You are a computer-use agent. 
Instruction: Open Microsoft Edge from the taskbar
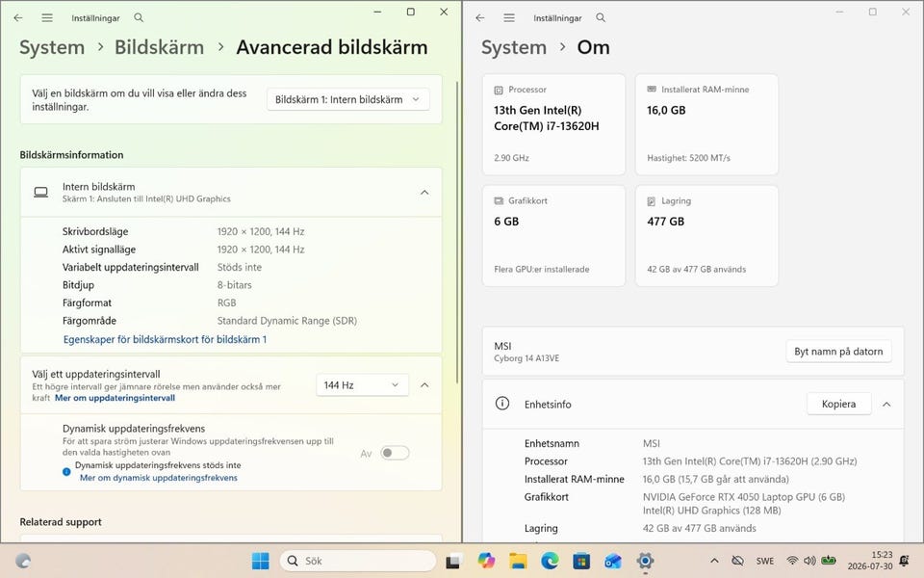point(550,561)
